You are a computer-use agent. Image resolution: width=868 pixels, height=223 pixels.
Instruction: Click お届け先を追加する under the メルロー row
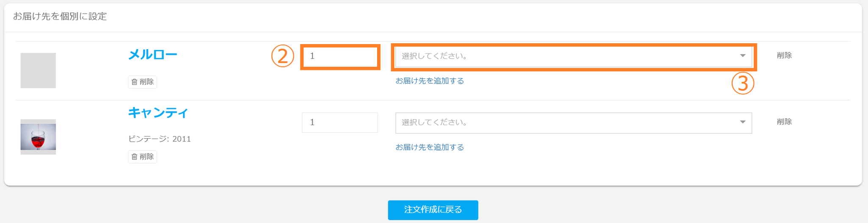(x=430, y=81)
